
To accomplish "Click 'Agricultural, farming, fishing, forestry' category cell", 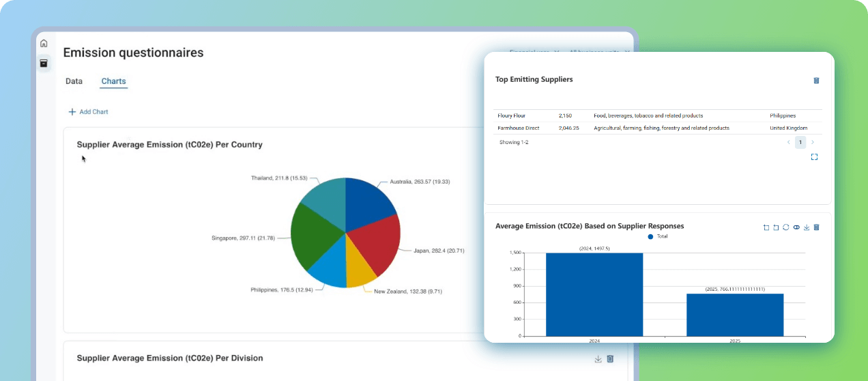I will 661,128.
